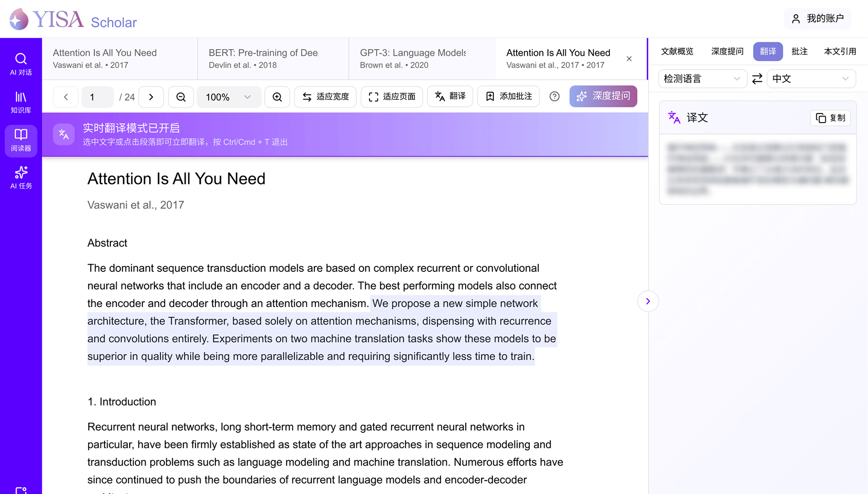Go to the next page arrow

click(151, 97)
